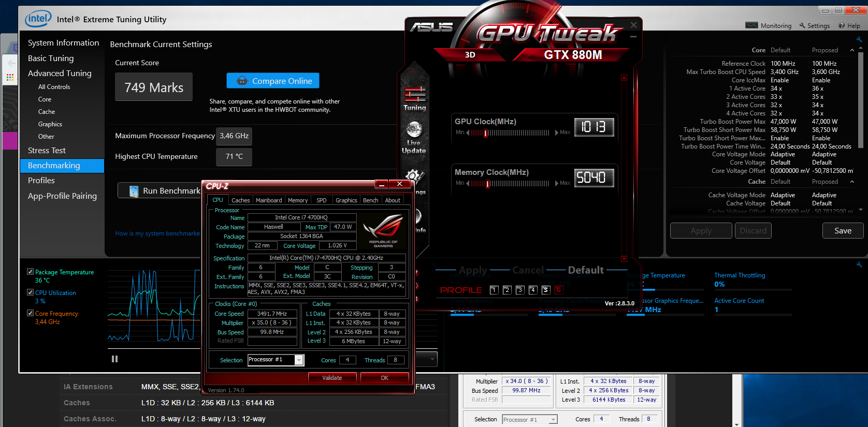
Task: Click the Republic of Gamers logo in CPU-Z
Action: point(383,230)
